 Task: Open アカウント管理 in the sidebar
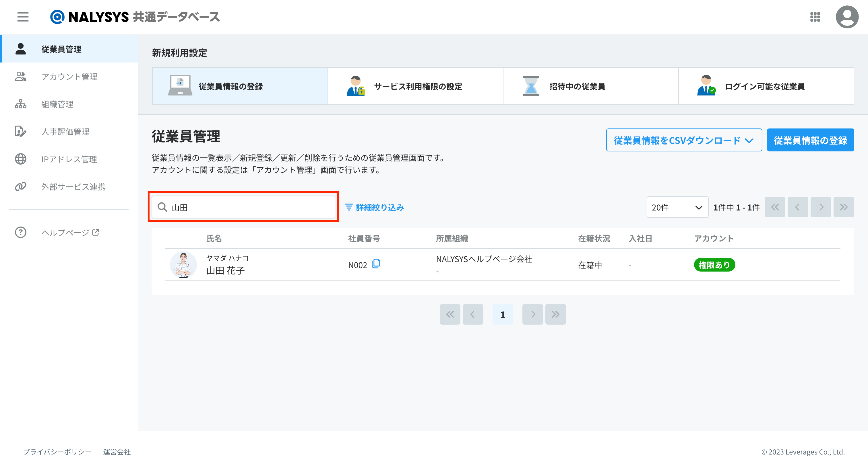tap(69, 77)
